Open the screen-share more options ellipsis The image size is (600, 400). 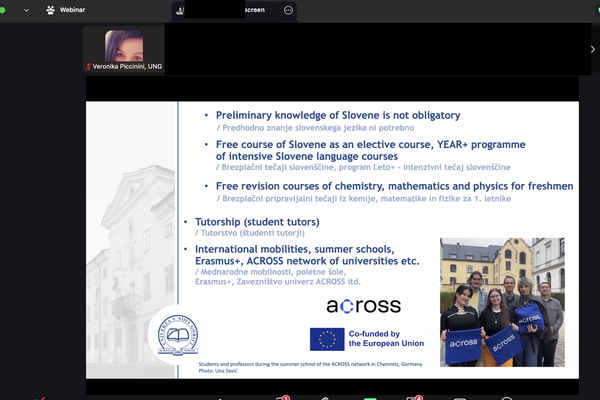pos(289,10)
